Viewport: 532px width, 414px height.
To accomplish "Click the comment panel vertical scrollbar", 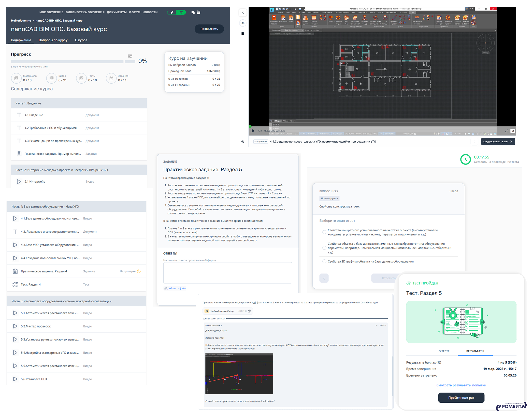I will 392,376.
